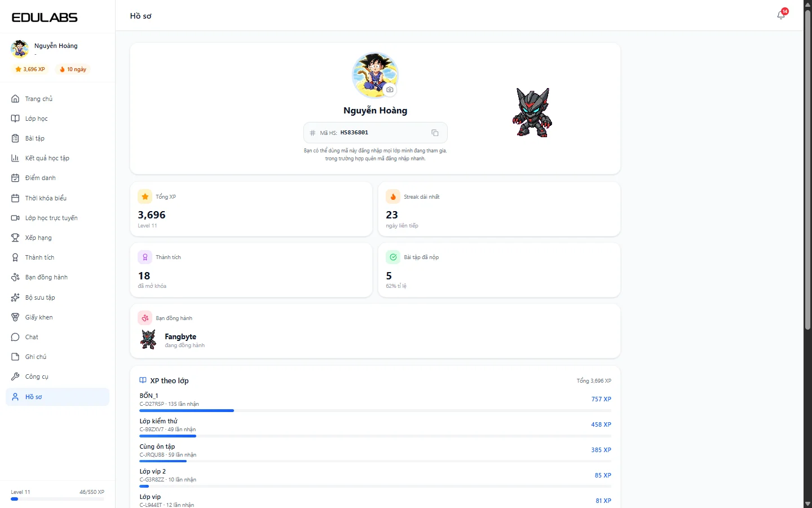812x508 pixels.
Task: Click the Fangbyte companion name
Action: pyautogui.click(x=180, y=336)
